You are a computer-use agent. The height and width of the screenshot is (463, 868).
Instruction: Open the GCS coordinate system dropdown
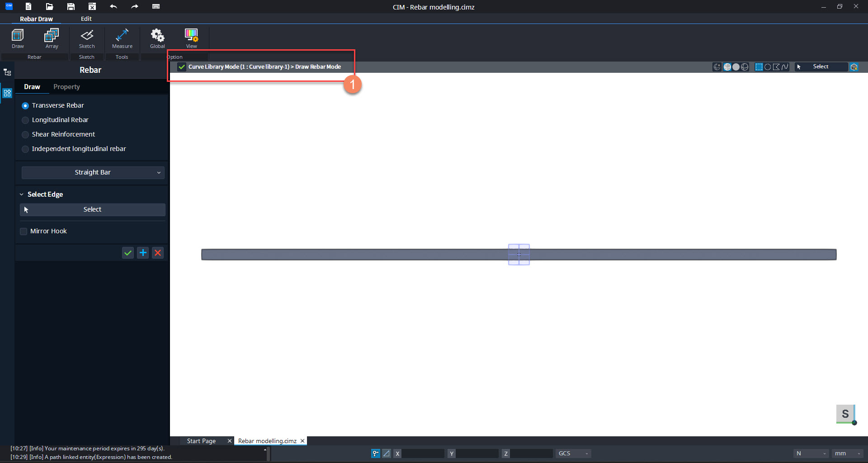[573, 454]
